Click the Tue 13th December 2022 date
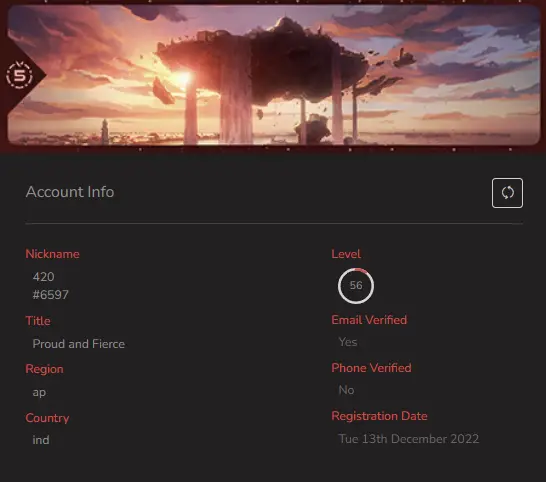This screenshot has height=482, width=546. [409, 439]
